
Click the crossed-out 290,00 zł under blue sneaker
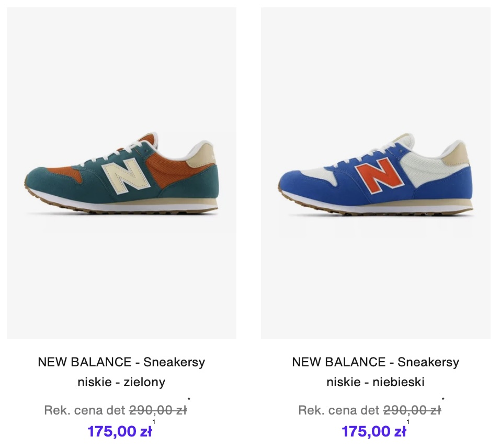click(x=412, y=410)
